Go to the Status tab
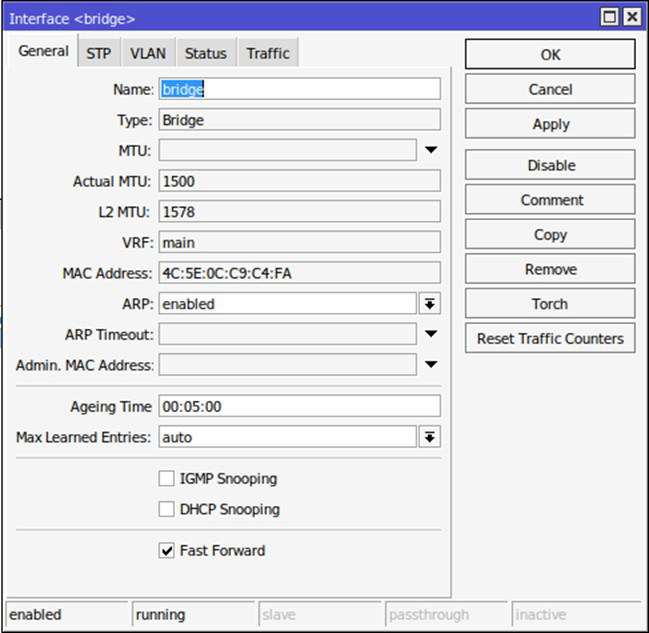The image size is (649, 633). point(206,54)
